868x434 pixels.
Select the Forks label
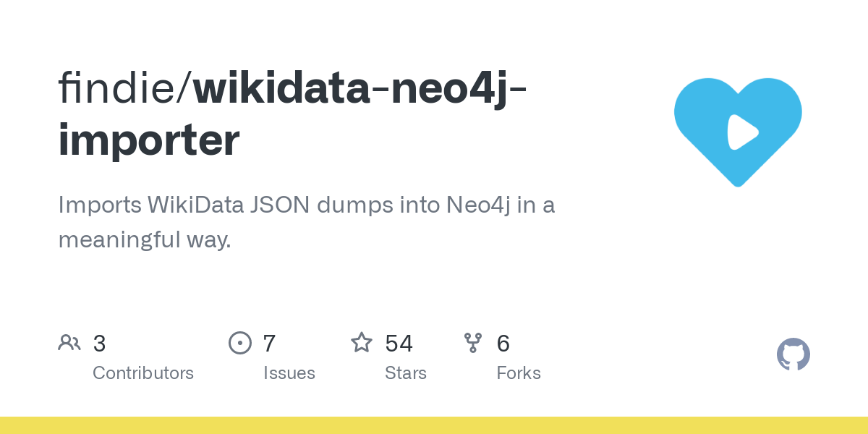519,373
